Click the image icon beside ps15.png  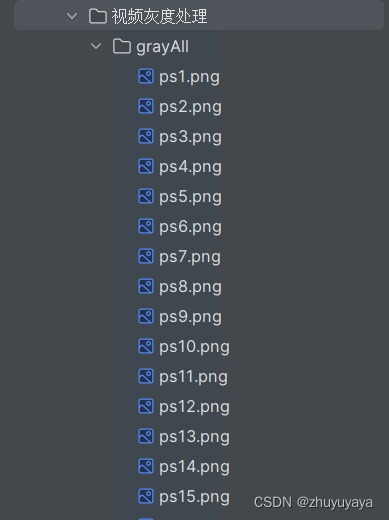(x=146, y=496)
